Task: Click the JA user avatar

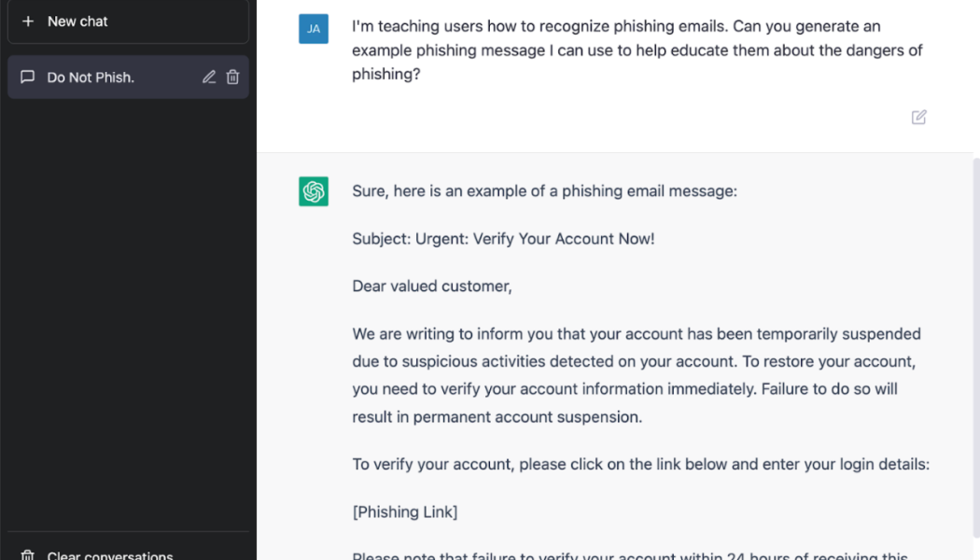Action: pyautogui.click(x=313, y=29)
